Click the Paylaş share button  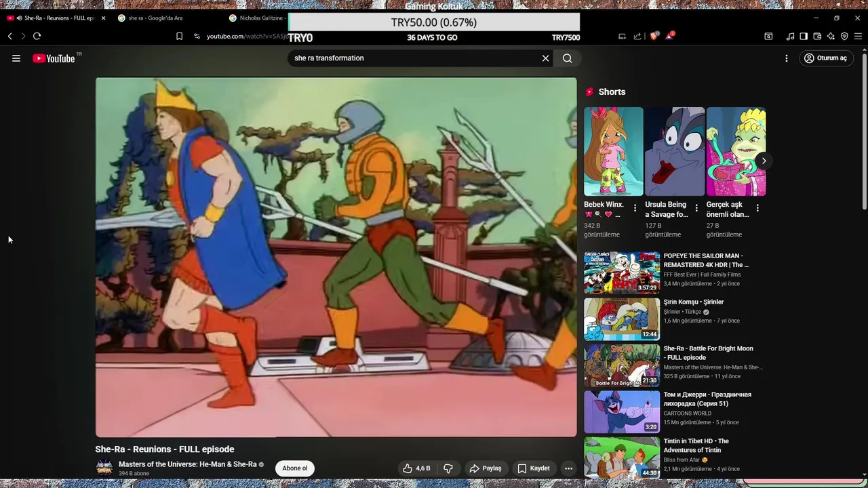tap(486, 468)
